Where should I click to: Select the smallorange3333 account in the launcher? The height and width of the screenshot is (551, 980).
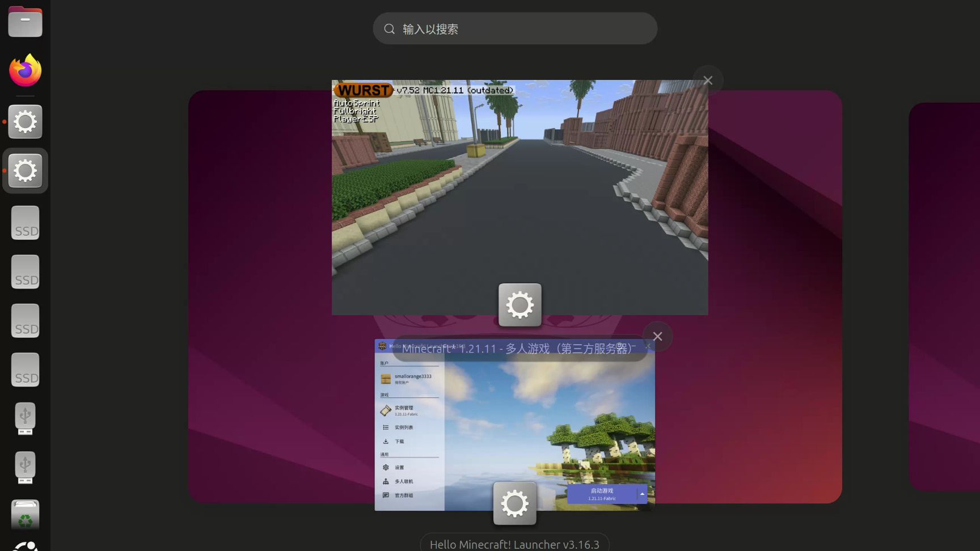pos(409,379)
